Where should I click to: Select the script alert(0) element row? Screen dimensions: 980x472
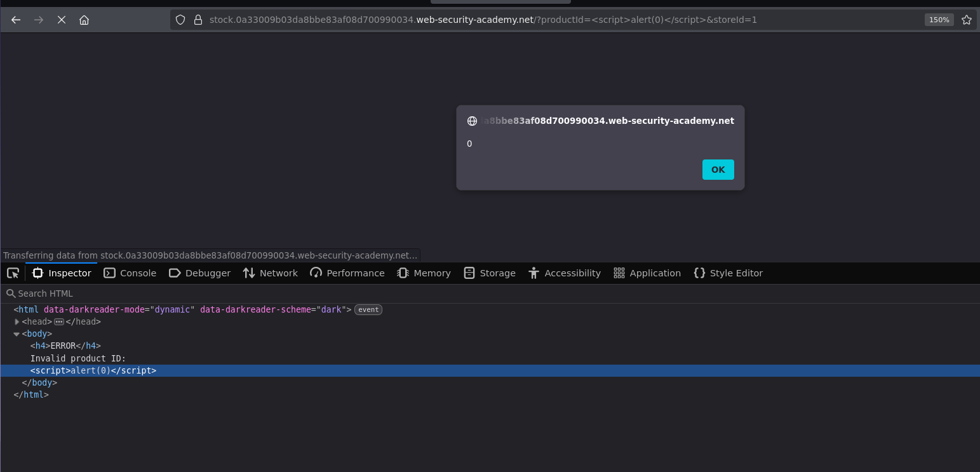pos(490,370)
